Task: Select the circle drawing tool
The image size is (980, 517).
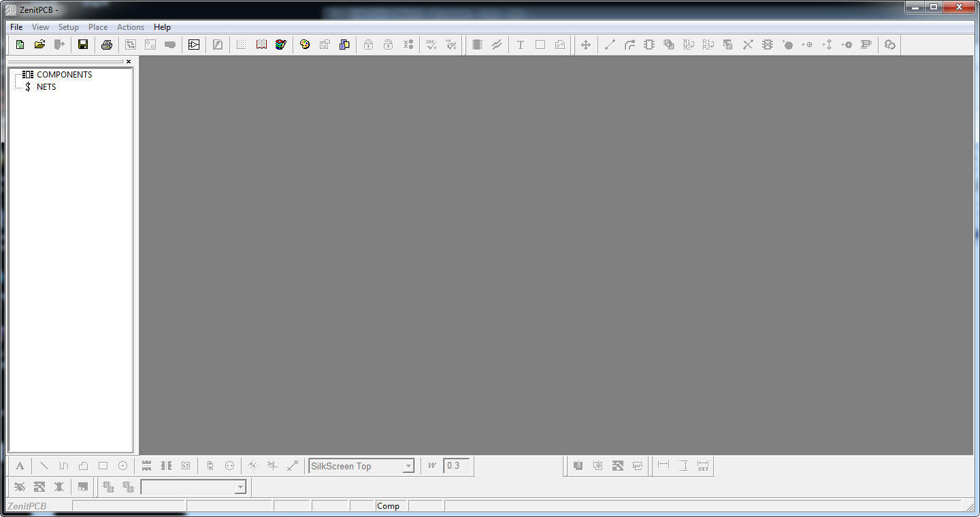Action: (122, 465)
